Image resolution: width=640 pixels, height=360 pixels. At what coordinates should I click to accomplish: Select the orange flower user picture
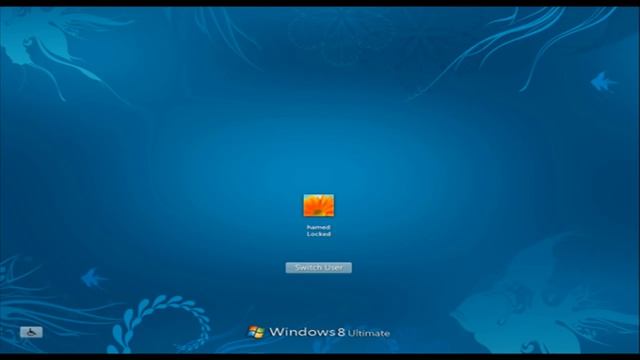[318, 205]
